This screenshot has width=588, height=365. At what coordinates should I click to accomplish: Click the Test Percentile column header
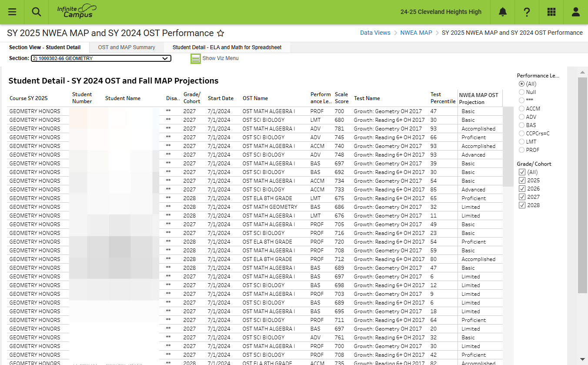pos(443,98)
